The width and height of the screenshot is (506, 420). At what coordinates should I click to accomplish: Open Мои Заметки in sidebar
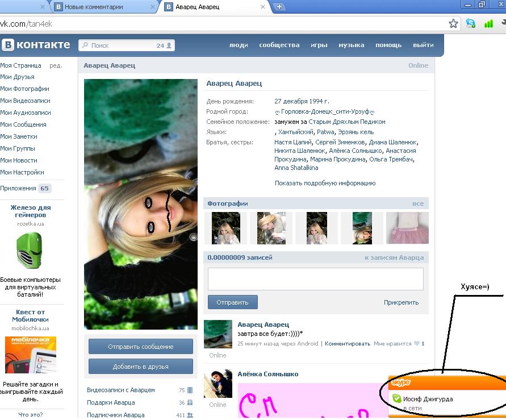[19, 136]
